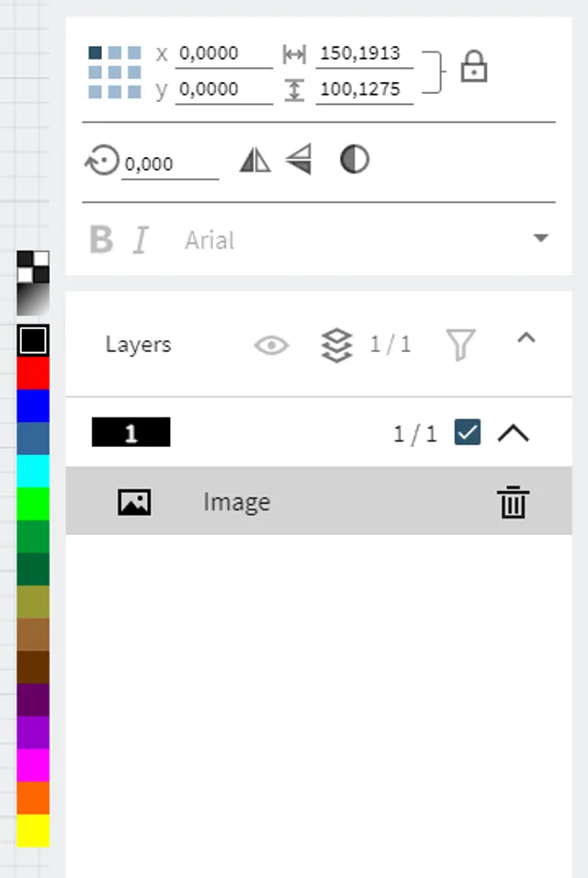Click the layers filter funnel icon

coord(460,345)
